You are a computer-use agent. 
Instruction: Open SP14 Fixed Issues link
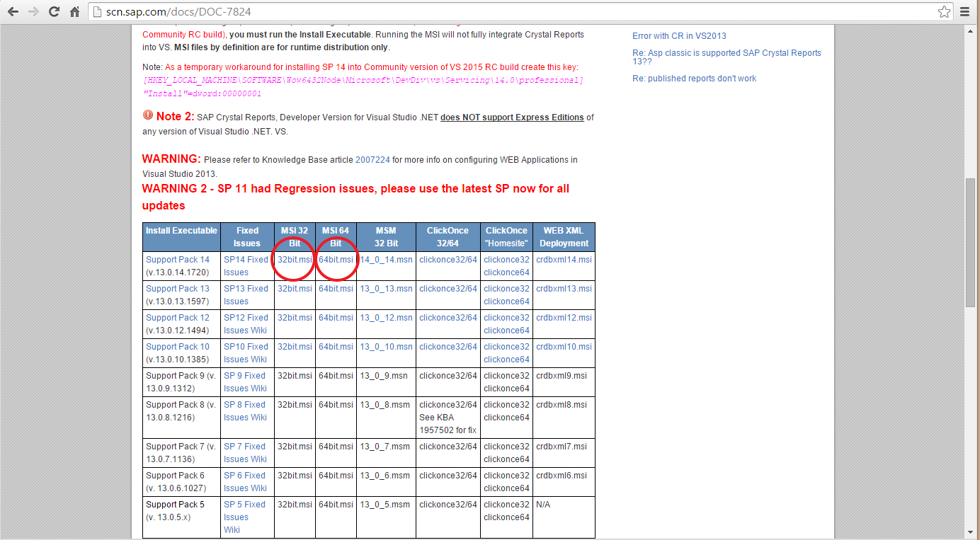point(246,266)
